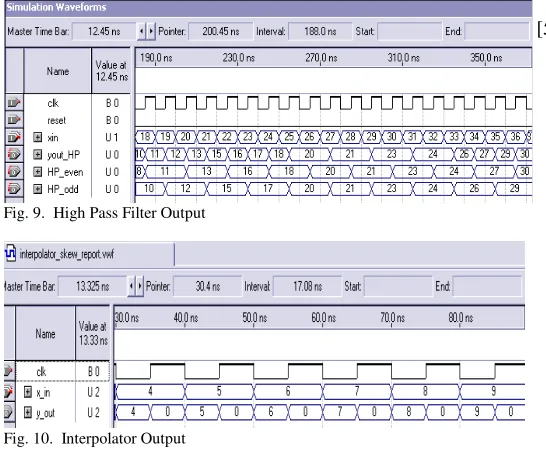Expand the x_in bus signal
The width and height of the screenshot is (546, 450).
point(28,392)
